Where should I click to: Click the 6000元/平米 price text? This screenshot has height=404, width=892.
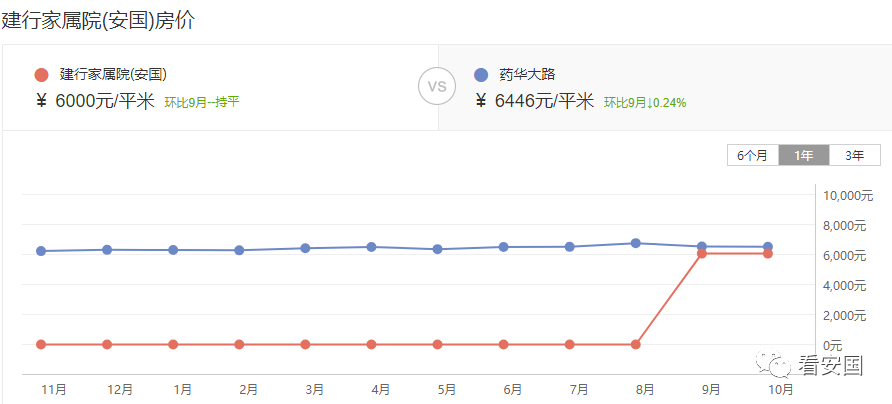click(x=105, y=102)
